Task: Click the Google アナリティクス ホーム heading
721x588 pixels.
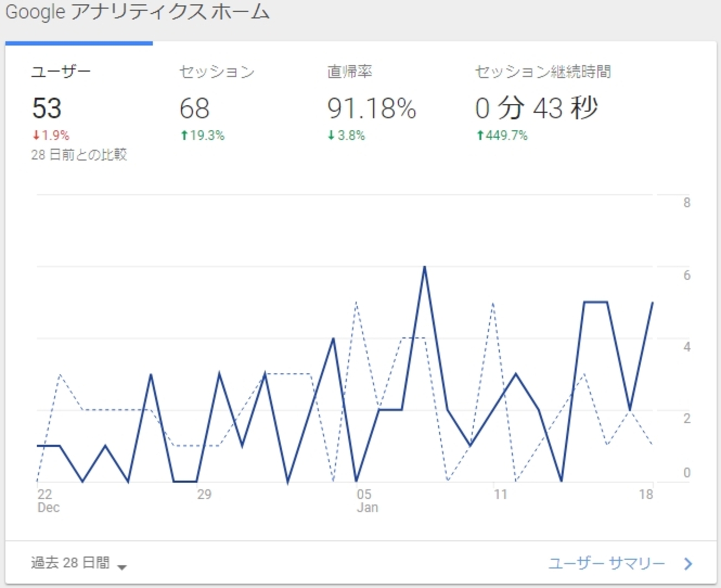Action: pyautogui.click(x=138, y=12)
